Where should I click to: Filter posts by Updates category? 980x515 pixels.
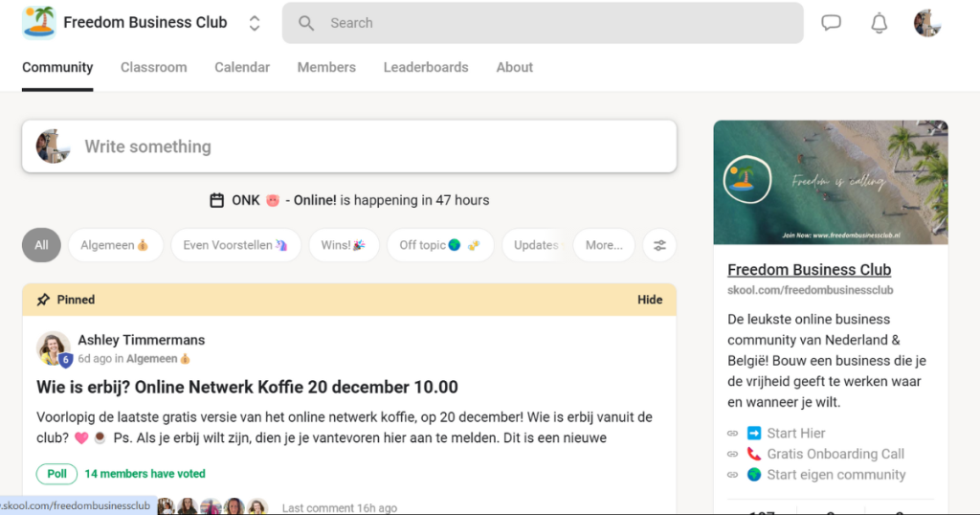(536, 245)
